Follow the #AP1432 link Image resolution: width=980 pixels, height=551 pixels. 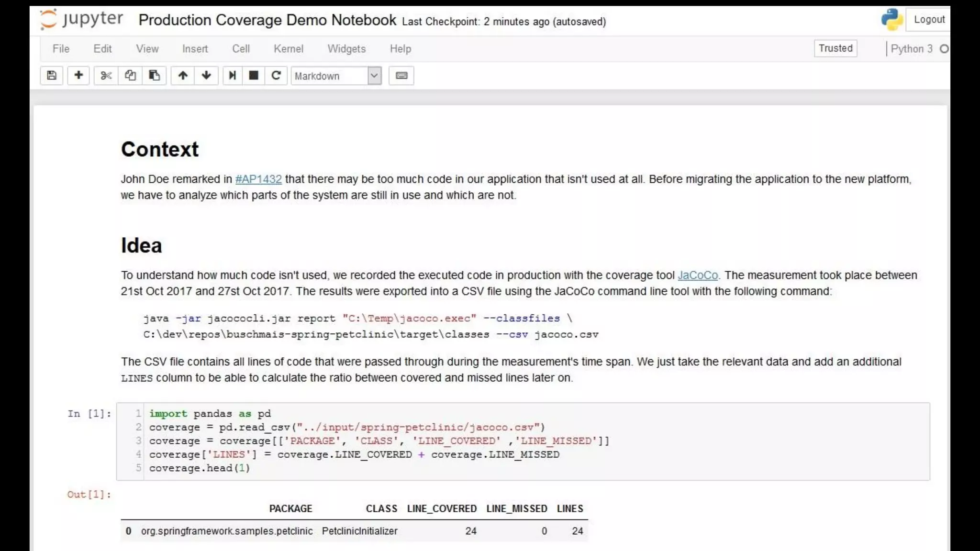(258, 179)
